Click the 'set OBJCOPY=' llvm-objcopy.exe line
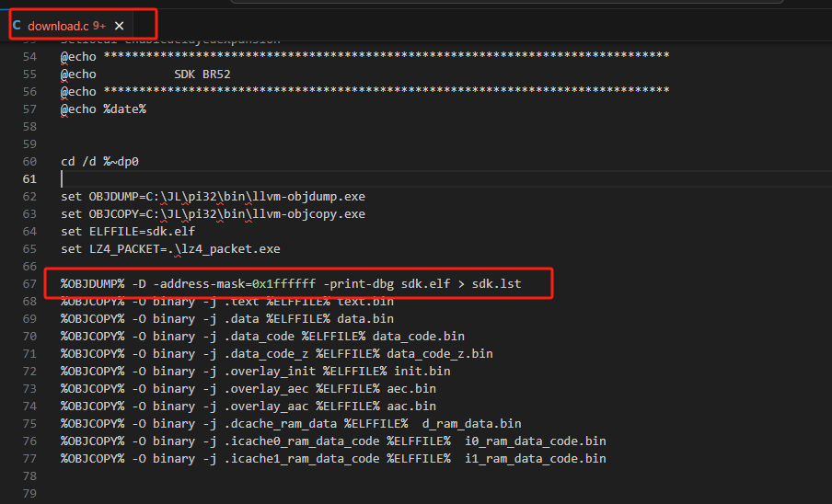 tap(213, 214)
